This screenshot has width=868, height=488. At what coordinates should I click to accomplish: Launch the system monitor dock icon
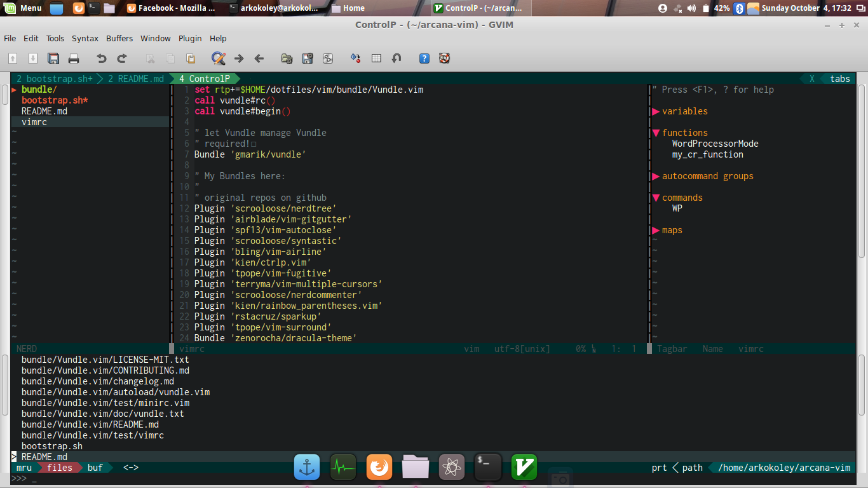pos(343,468)
